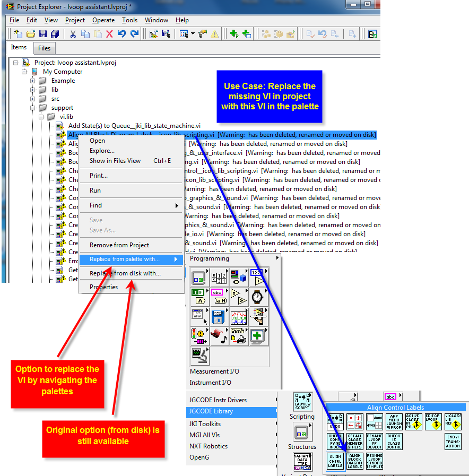Click the green plus add-item toolbar icon
Viewport: 469px width, 476px height.
(234, 33)
